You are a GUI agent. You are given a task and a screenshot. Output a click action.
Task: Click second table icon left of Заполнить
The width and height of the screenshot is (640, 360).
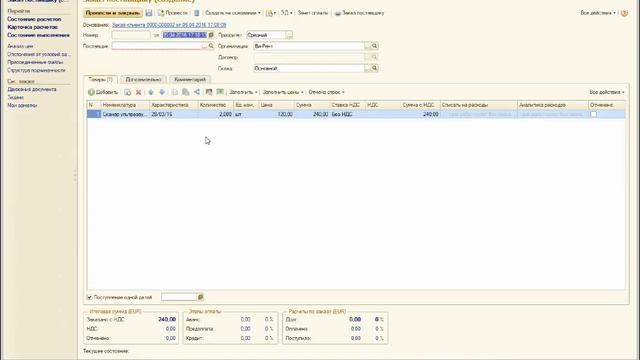[220, 92]
